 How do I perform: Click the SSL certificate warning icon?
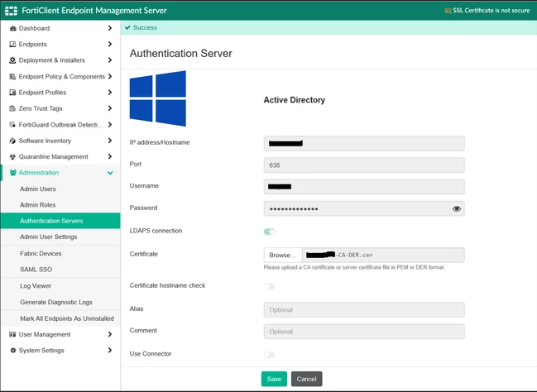click(448, 11)
